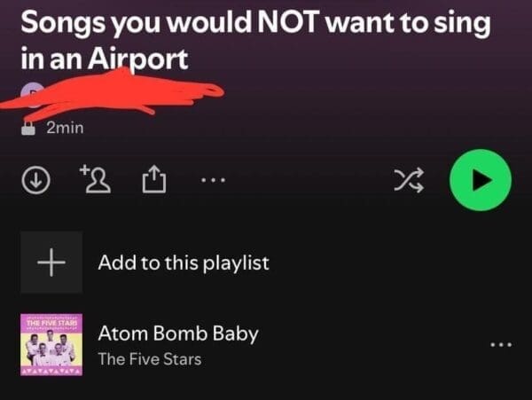Tap the 2min duration text
This screenshot has width=532, height=400.
(x=65, y=128)
